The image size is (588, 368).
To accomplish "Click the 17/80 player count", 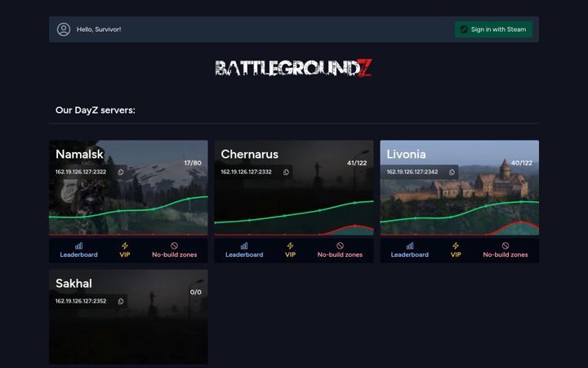I will click(193, 163).
